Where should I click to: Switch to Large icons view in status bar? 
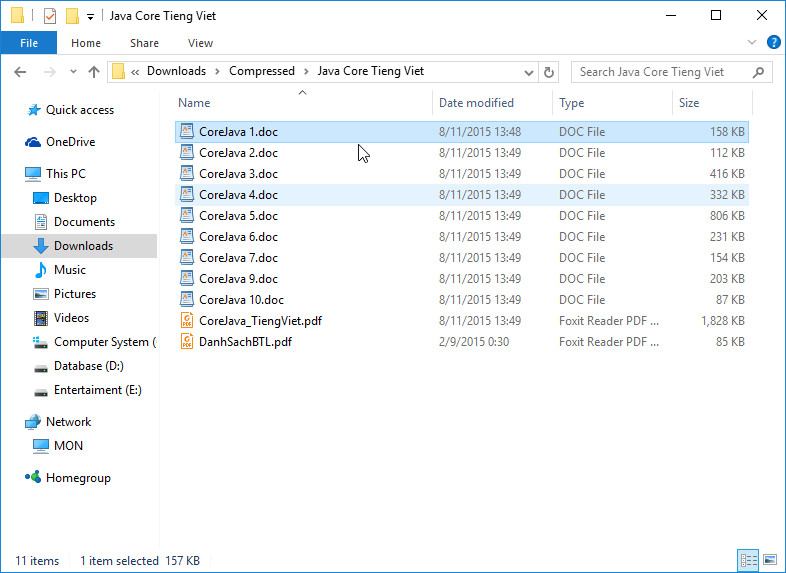[770, 560]
